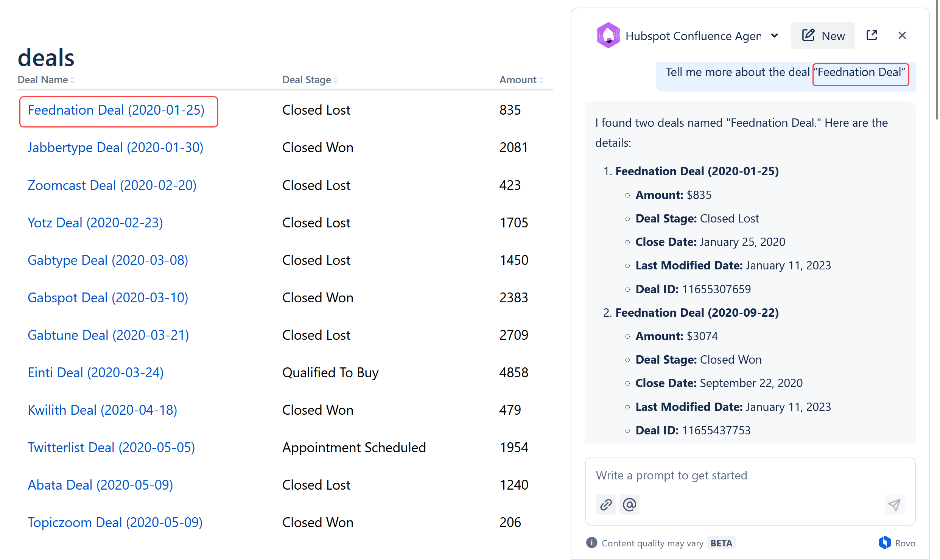Open Topiczoom Deal (2020-05-09) link
Viewport: 940px width, 560px height.
coord(115,523)
